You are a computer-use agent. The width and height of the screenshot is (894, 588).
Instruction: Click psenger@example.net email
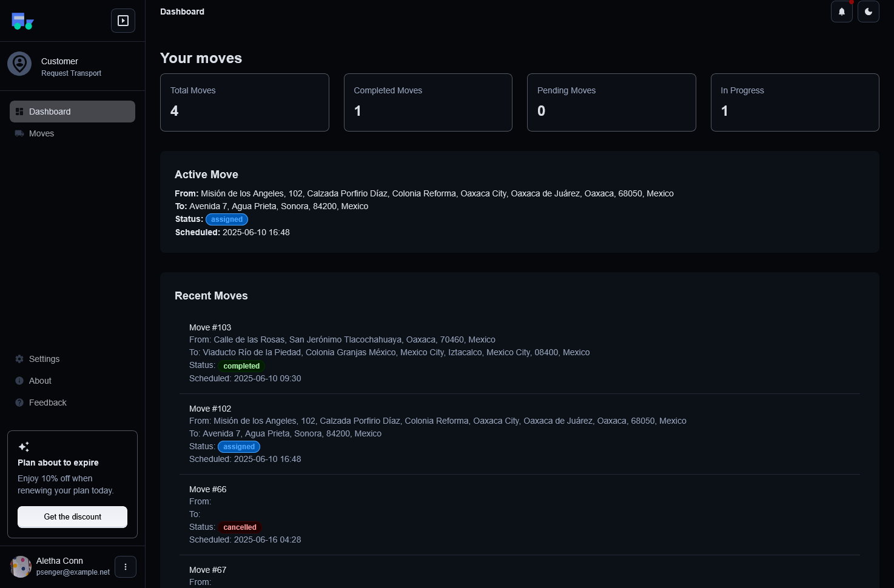click(73, 572)
